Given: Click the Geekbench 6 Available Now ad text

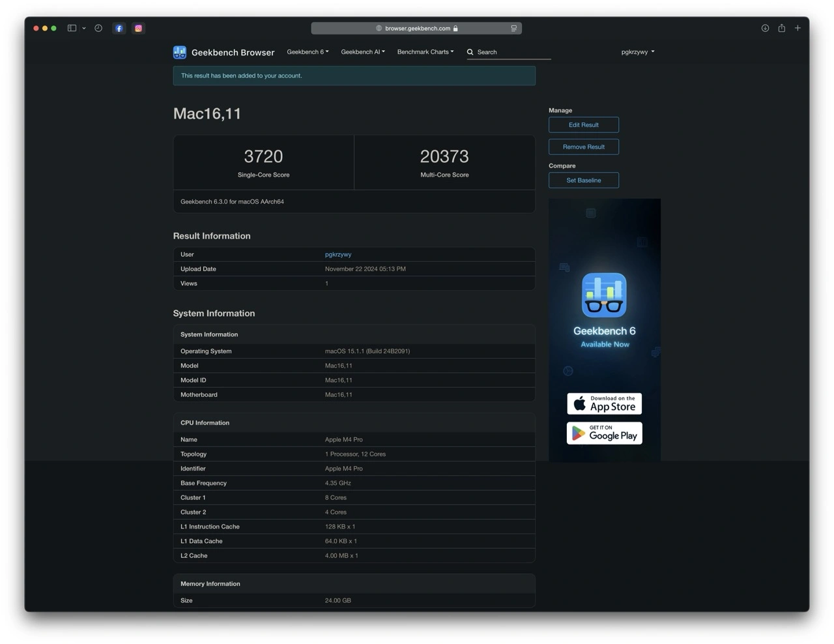Looking at the screenshot, I should (x=605, y=336).
